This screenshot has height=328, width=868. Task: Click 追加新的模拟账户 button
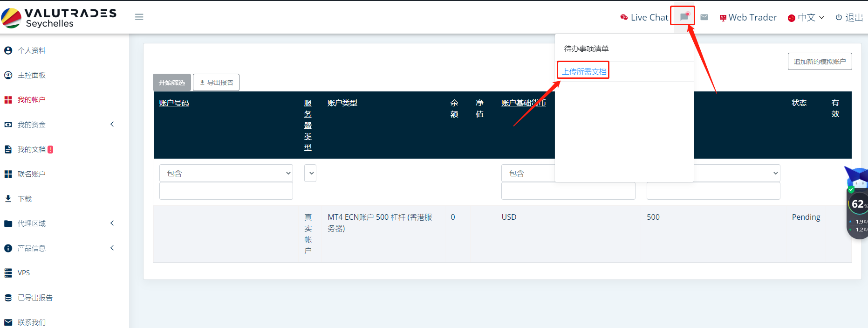coord(820,62)
